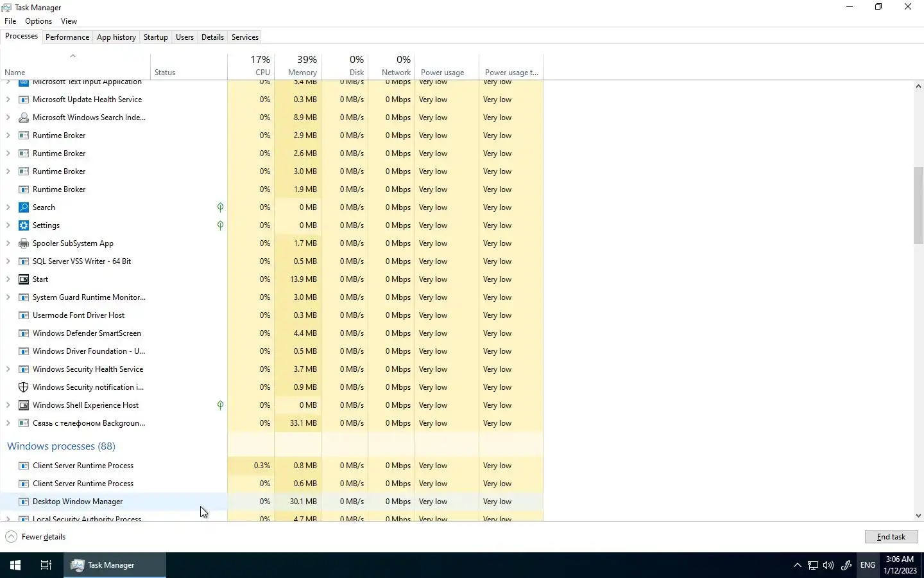This screenshot has height=578, width=924.
Task: Click the Microsoft Update Health Service process icon
Action: tap(24, 100)
